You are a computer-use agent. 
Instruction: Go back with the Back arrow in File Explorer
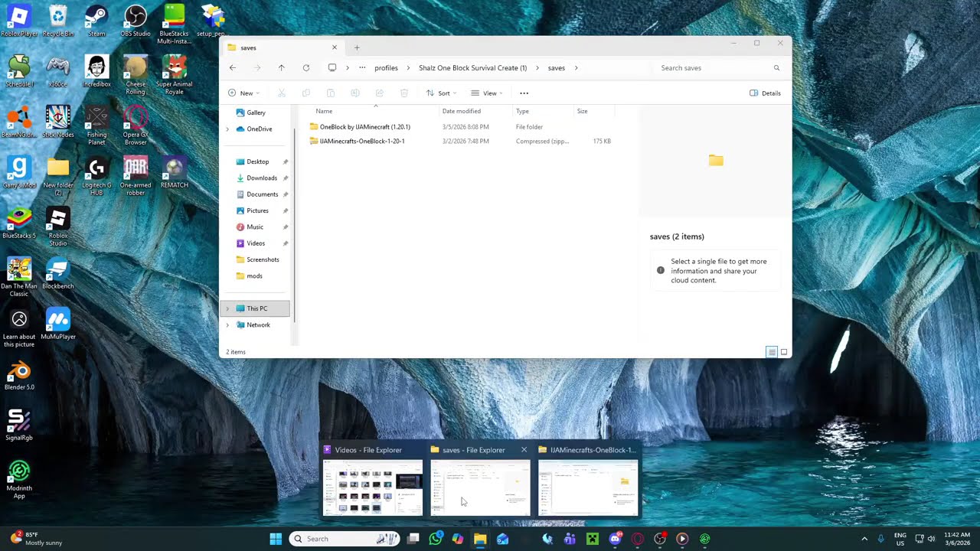click(x=233, y=68)
